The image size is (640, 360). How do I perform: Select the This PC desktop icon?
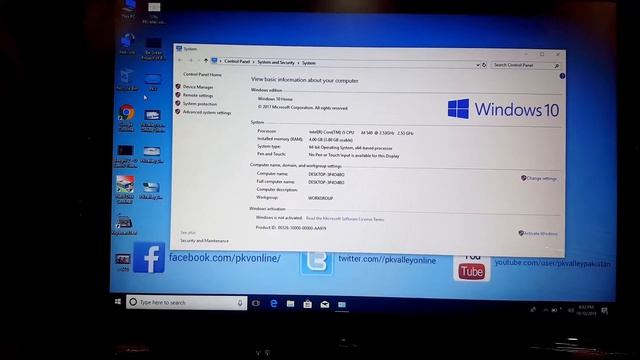coord(129,9)
